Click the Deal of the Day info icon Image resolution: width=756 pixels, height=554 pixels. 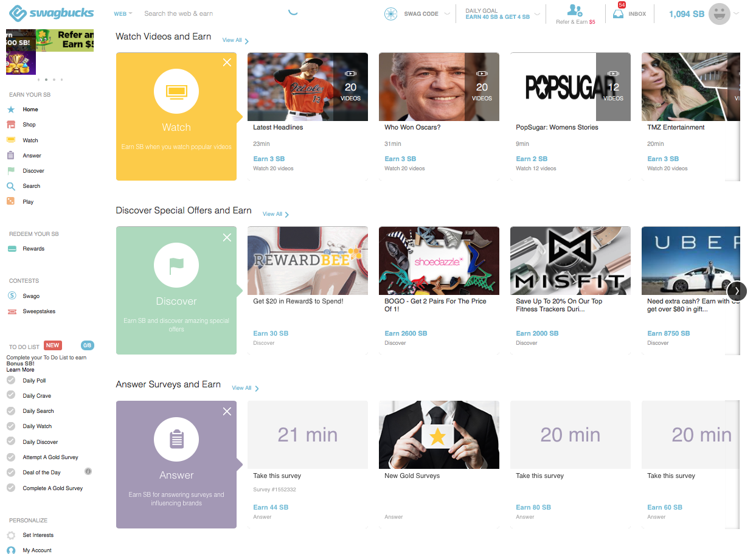click(88, 472)
